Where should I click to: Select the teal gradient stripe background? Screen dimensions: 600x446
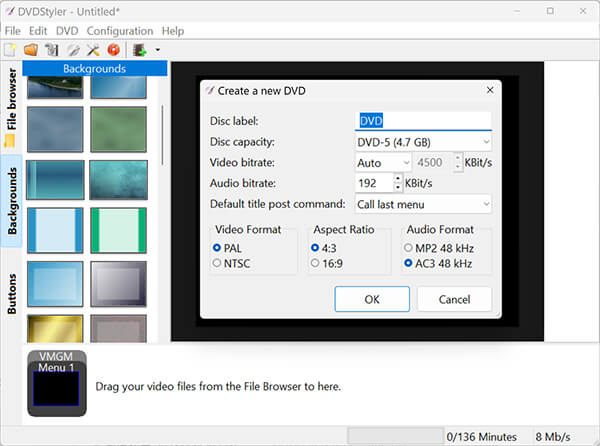point(55,180)
